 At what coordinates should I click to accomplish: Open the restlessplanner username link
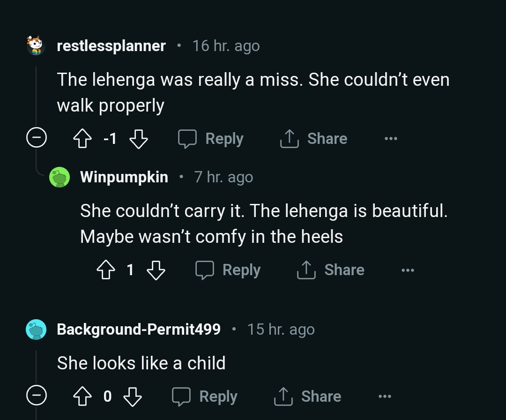point(111,46)
